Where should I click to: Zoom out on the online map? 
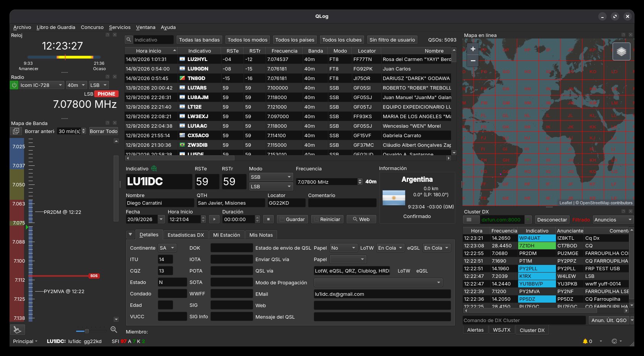473,61
